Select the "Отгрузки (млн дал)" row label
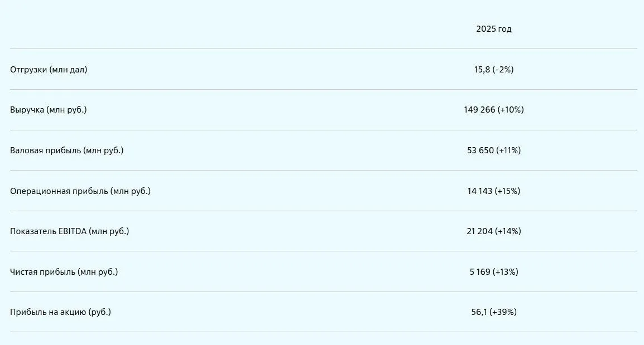Viewport: 644px width, 345px height. click(49, 70)
